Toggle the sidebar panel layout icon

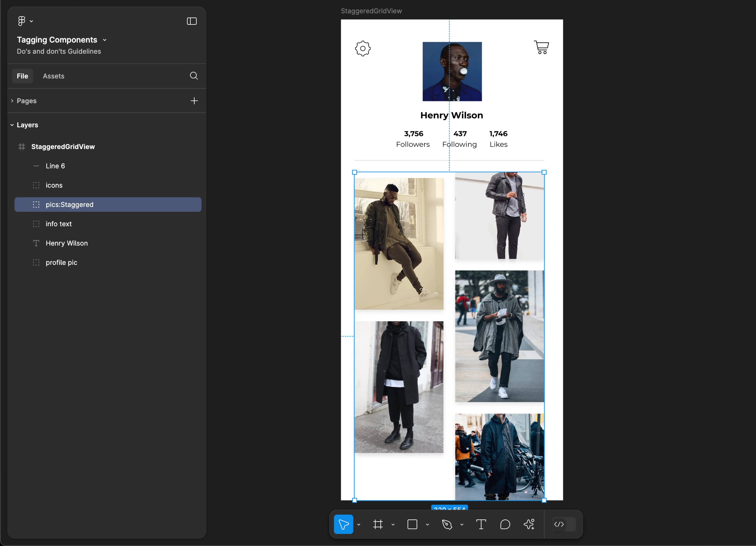click(192, 21)
